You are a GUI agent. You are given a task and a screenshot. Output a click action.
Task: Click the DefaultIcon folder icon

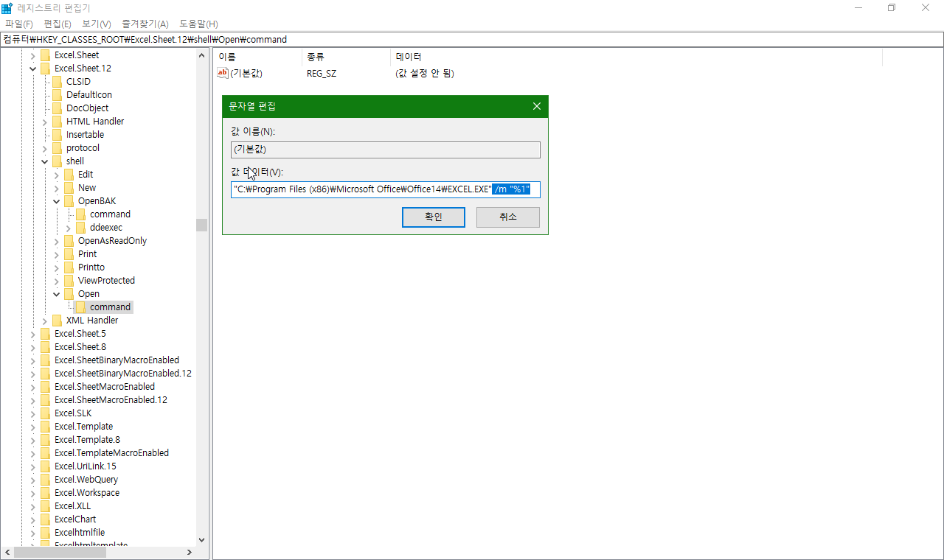tap(58, 95)
